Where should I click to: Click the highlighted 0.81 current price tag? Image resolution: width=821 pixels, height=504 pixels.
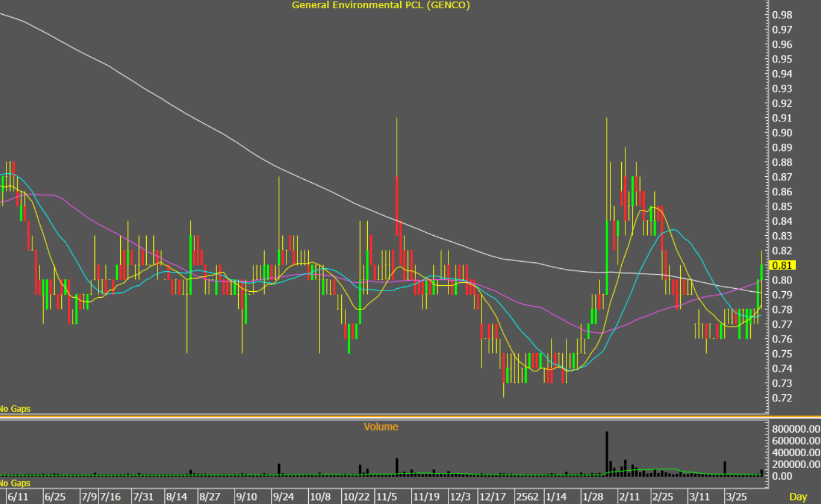[783, 265]
